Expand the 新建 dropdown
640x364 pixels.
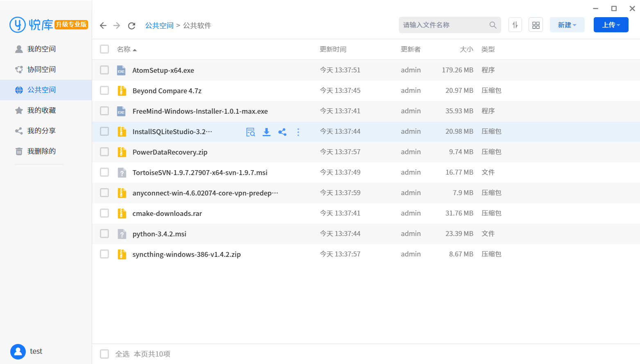567,25
